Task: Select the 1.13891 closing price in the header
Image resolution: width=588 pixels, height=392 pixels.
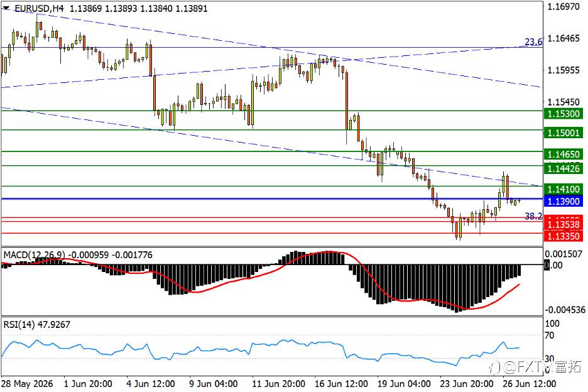Action: (191, 9)
